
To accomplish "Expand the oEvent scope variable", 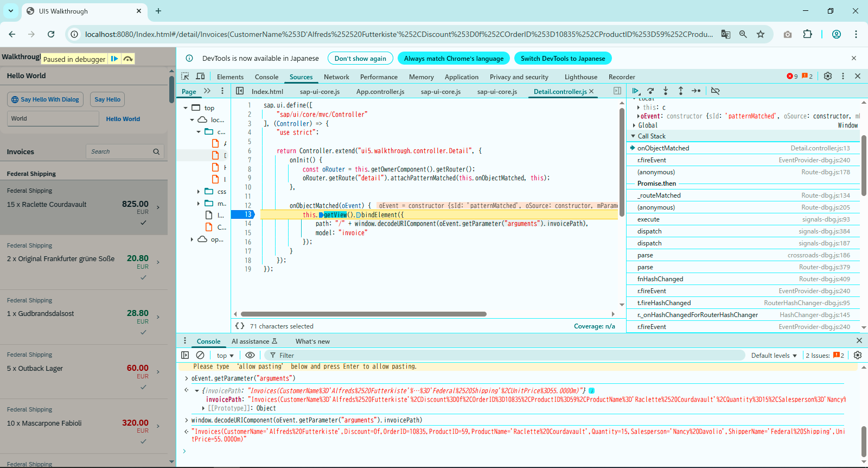I will click(x=639, y=116).
